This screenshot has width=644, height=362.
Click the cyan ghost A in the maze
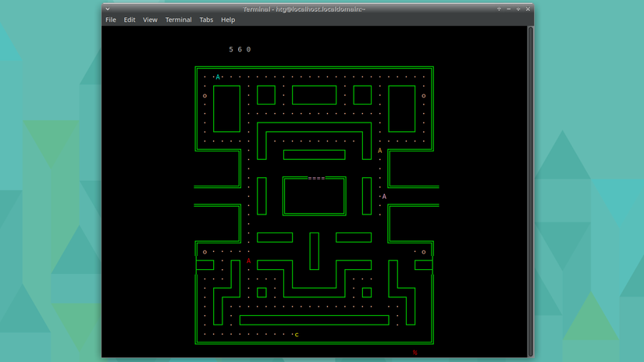click(x=218, y=76)
